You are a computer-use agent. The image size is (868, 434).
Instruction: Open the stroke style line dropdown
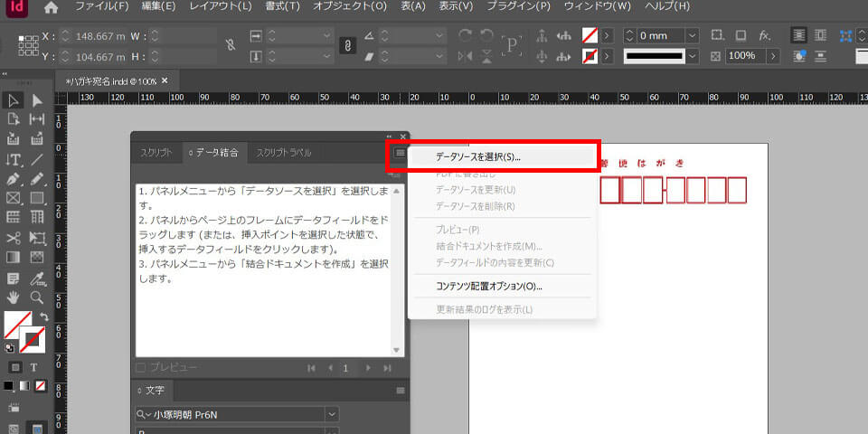pyautogui.click(x=694, y=56)
